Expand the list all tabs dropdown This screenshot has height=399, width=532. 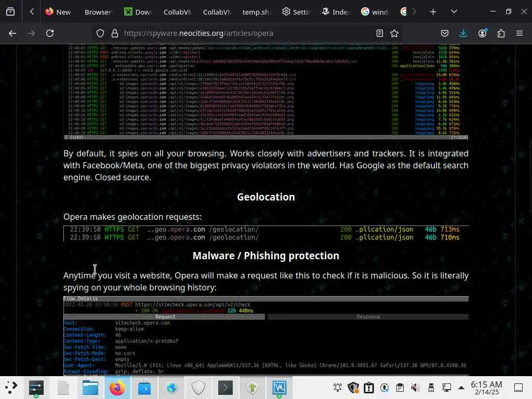454,12
